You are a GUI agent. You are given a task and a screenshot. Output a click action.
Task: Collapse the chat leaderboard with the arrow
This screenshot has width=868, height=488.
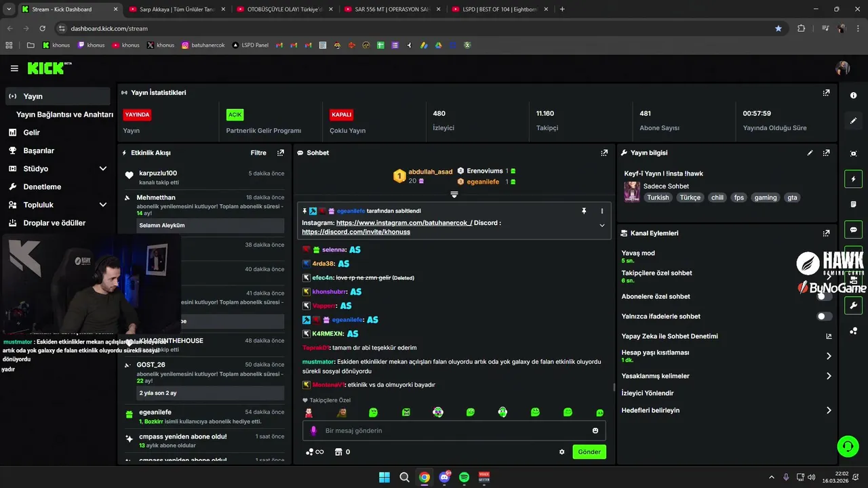tap(454, 195)
